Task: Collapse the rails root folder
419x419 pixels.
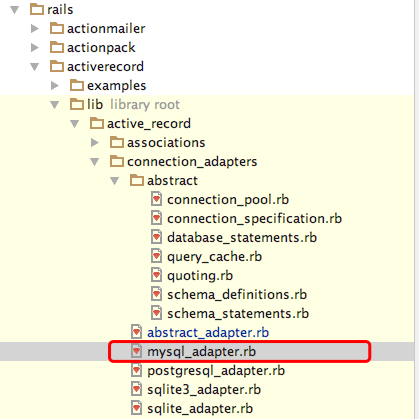Action: tap(14, 10)
